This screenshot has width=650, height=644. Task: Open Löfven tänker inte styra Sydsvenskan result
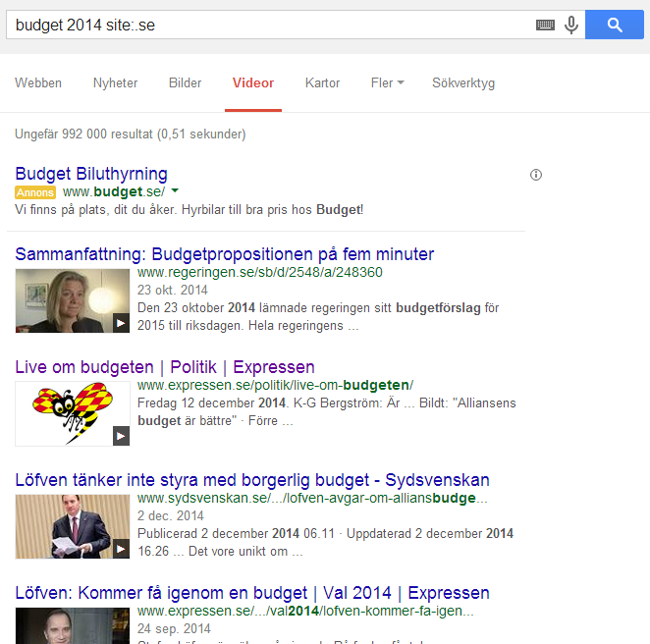pyautogui.click(x=252, y=480)
